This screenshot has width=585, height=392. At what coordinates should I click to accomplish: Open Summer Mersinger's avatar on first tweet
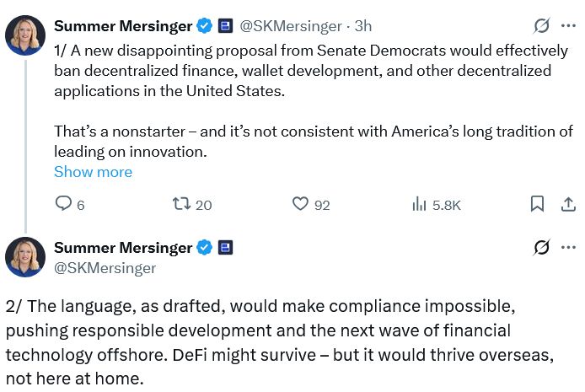[25, 35]
